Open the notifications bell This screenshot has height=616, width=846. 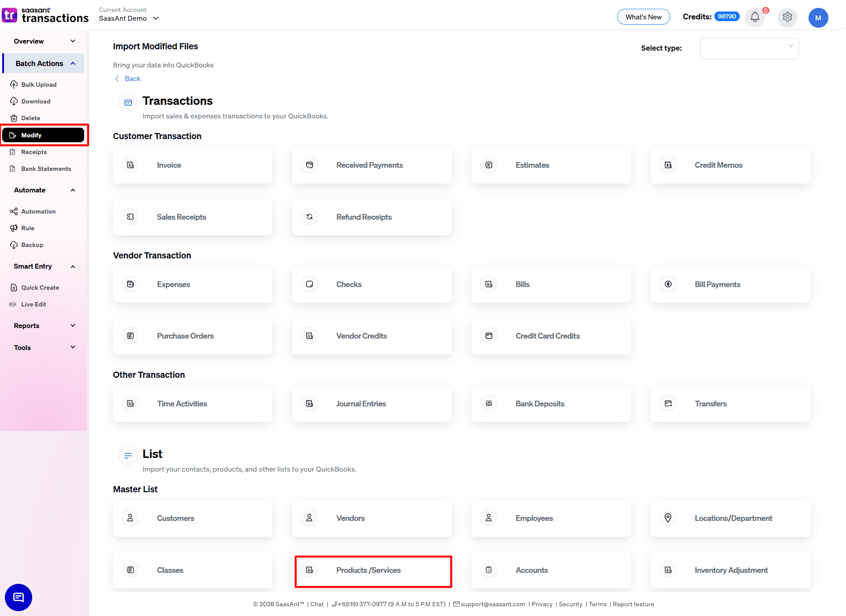754,17
